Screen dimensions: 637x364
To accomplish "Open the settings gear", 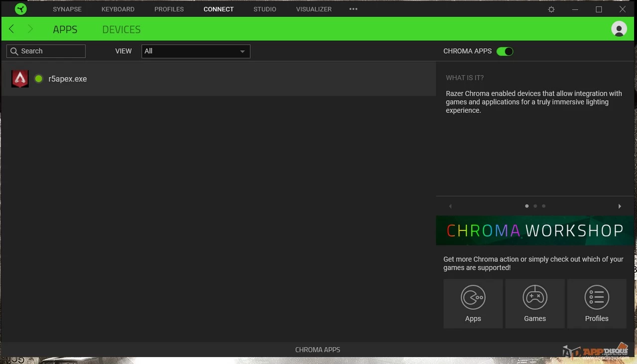I will (551, 9).
